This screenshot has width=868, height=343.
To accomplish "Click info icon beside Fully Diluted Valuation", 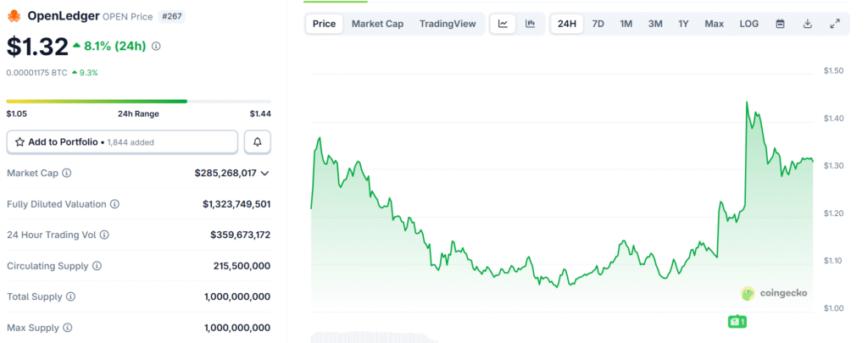I will 114,204.
